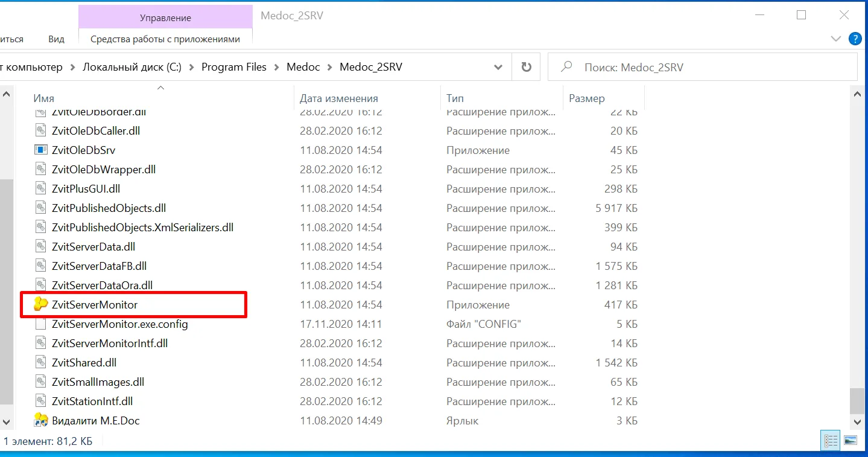Refresh the Medoc_2SRV folder view

pos(526,67)
